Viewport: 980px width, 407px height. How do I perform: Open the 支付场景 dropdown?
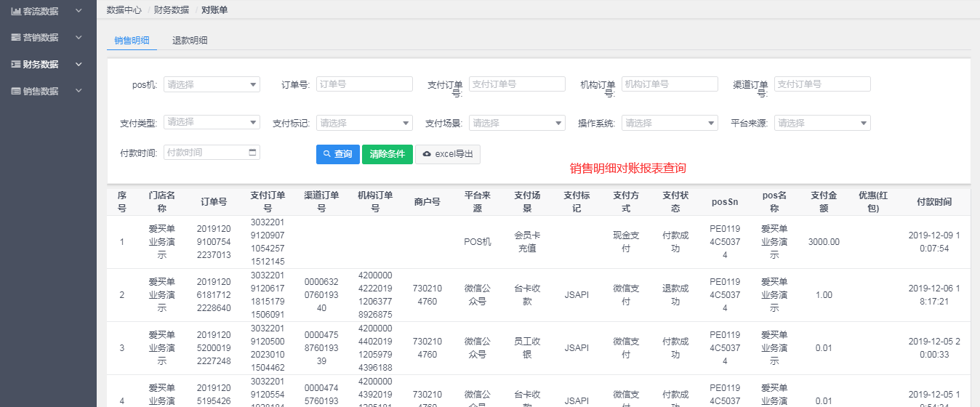(x=517, y=123)
